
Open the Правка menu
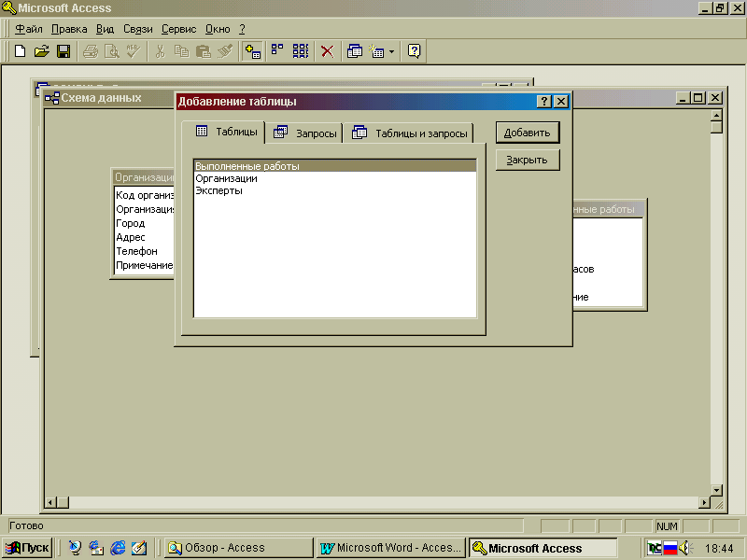pyautogui.click(x=69, y=29)
